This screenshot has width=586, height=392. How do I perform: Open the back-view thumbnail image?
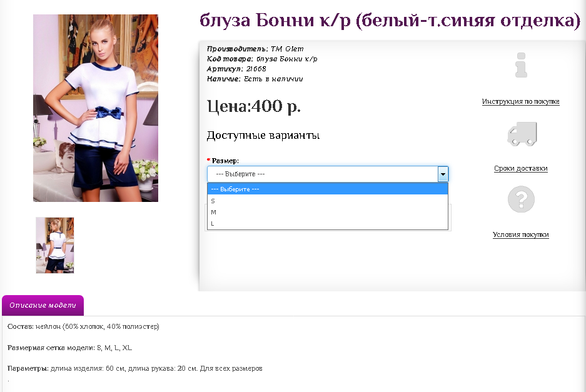(55, 245)
